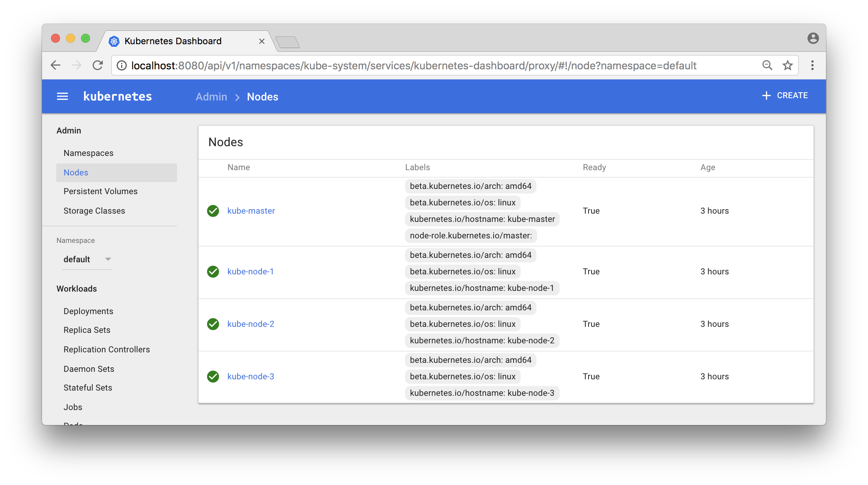Open the Namespaces section
The width and height of the screenshot is (868, 485).
click(x=89, y=153)
